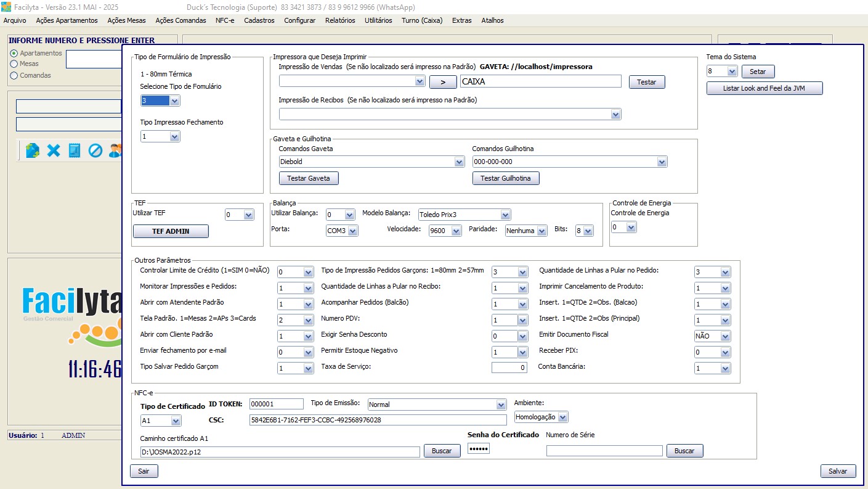The image size is (868, 489).
Task: Expand the Modelo Balança dropdown
Action: coord(505,215)
